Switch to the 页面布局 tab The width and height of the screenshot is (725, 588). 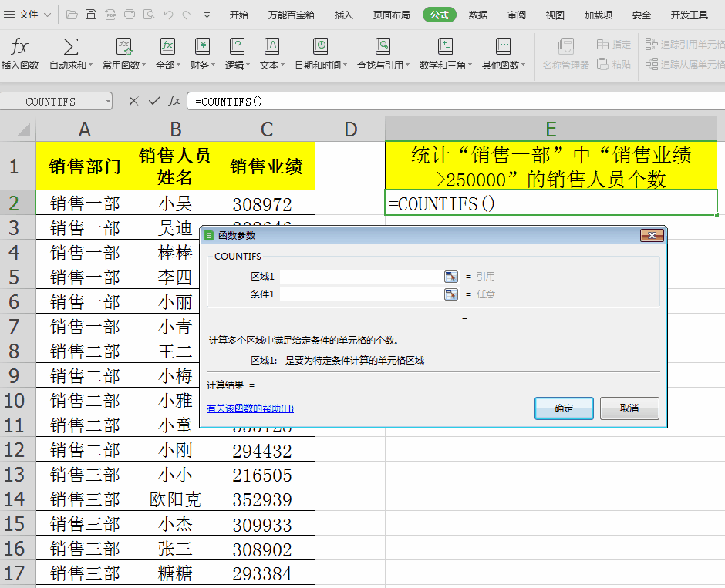(392, 15)
